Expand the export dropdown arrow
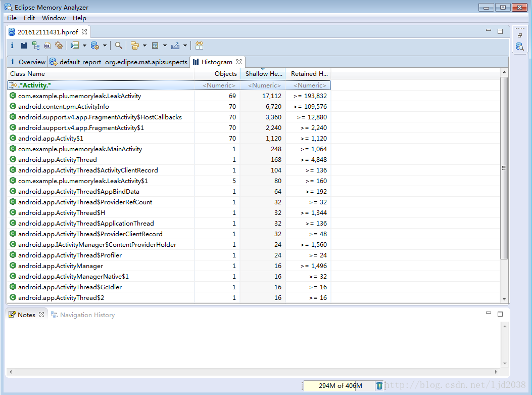This screenshot has height=395, width=532. (x=185, y=46)
